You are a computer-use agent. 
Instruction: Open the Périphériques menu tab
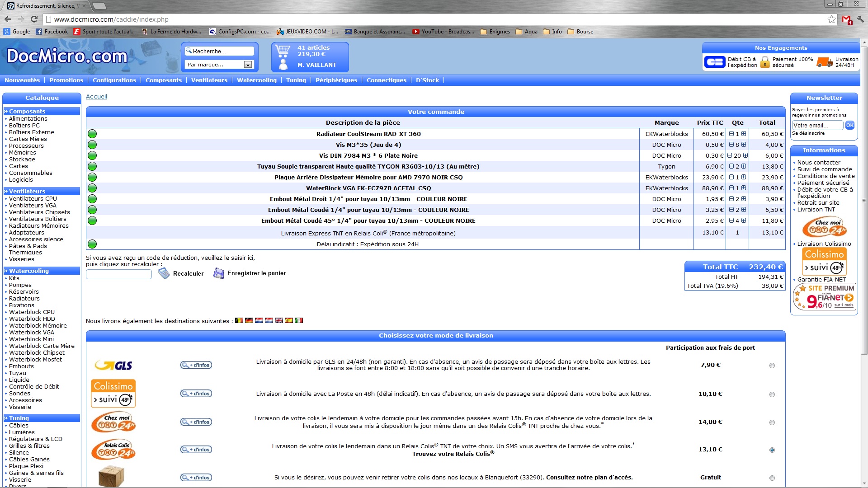336,80
